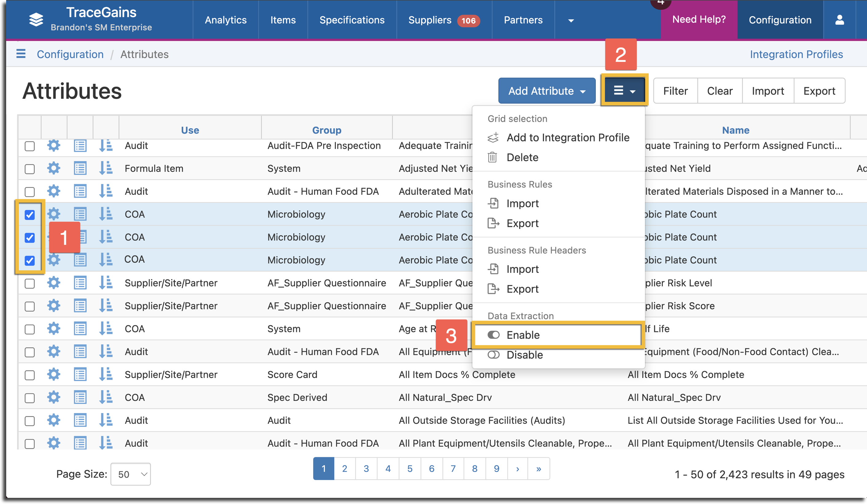Viewport: 867px width, 504px height.
Task: Open the Specifications tab
Action: [352, 20]
